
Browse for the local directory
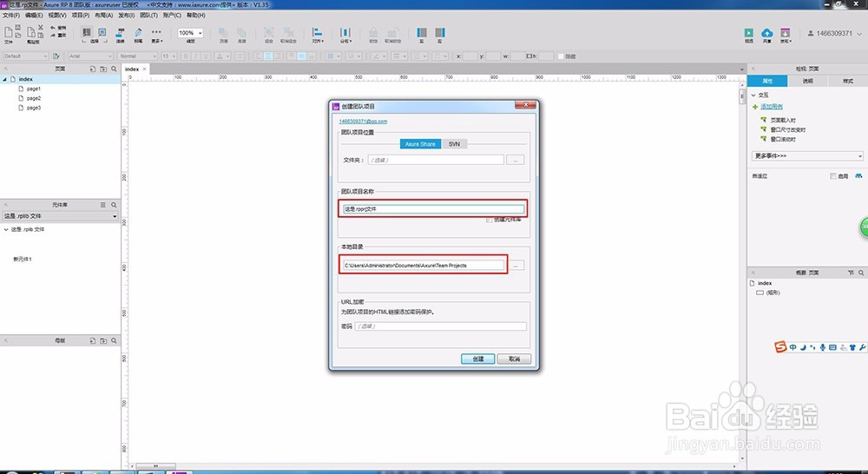tap(516, 266)
